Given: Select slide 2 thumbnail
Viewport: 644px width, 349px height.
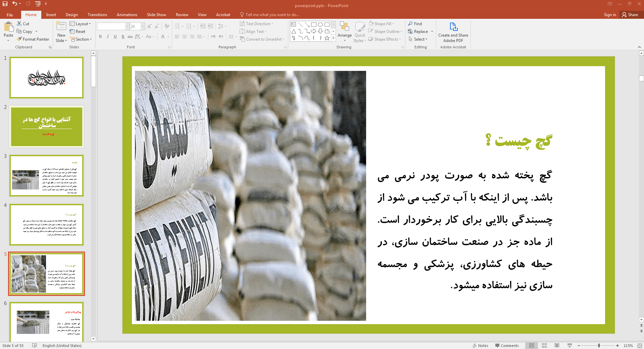Looking at the screenshot, I should coord(47,127).
